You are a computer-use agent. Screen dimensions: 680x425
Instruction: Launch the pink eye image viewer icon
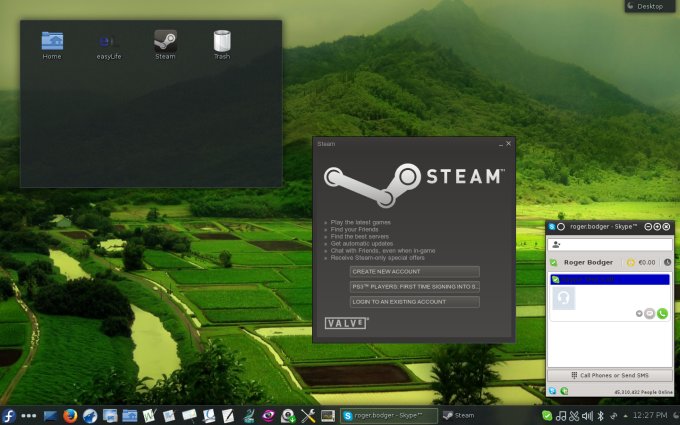point(268,416)
